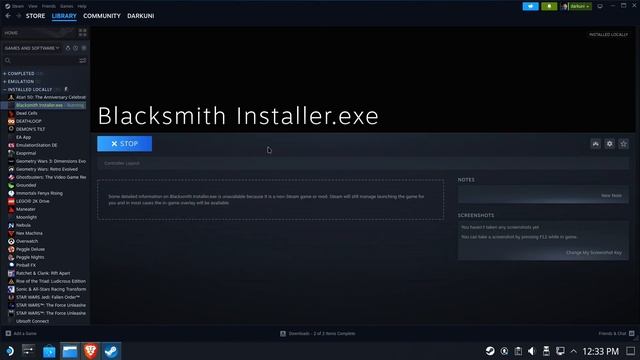
Task: Expand the COMPLETED collection
Action: tap(21, 73)
